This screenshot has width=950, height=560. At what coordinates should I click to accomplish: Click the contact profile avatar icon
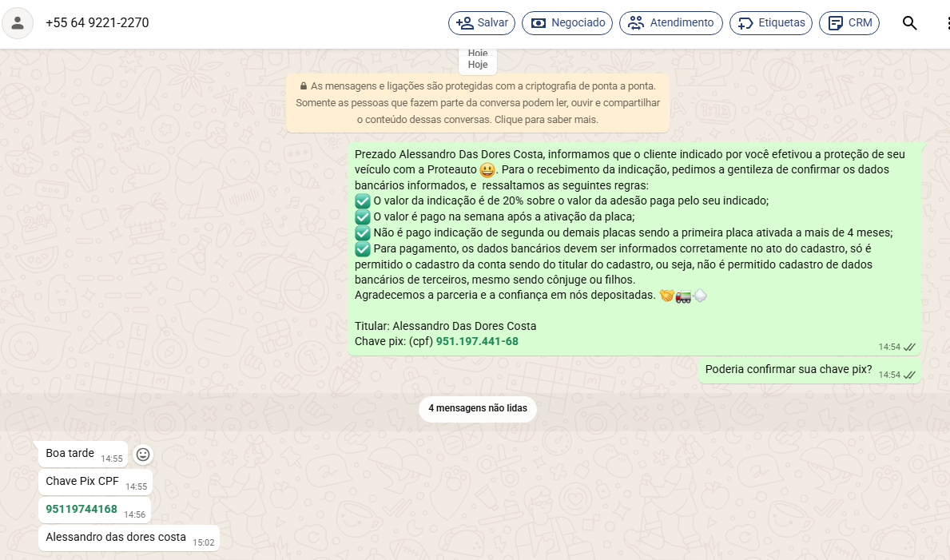[x=18, y=23]
